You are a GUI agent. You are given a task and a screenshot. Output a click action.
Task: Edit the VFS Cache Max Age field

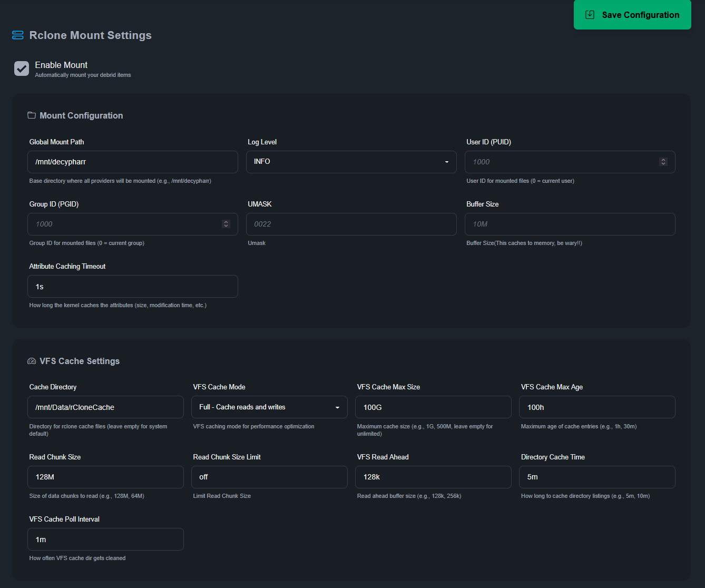coord(597,407)
